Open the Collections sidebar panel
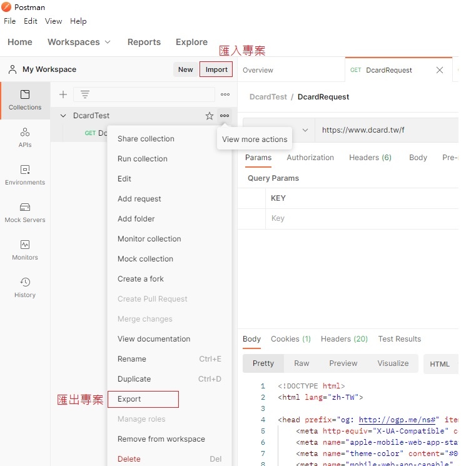Screen dimensions: 476x466 click(25, 101)
